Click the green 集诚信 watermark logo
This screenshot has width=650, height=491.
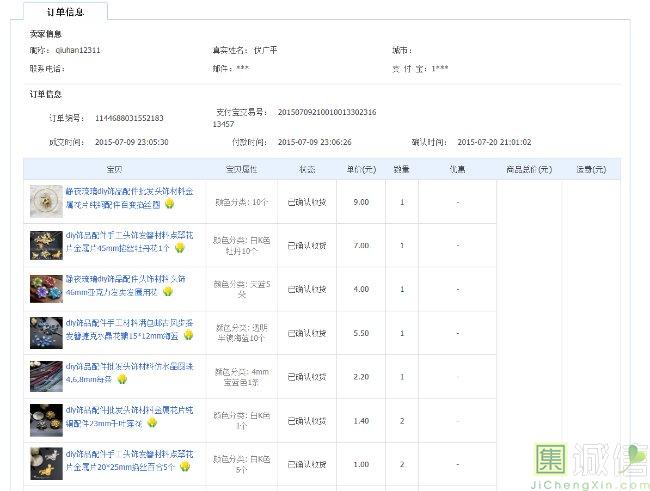[x=589, y=463]
